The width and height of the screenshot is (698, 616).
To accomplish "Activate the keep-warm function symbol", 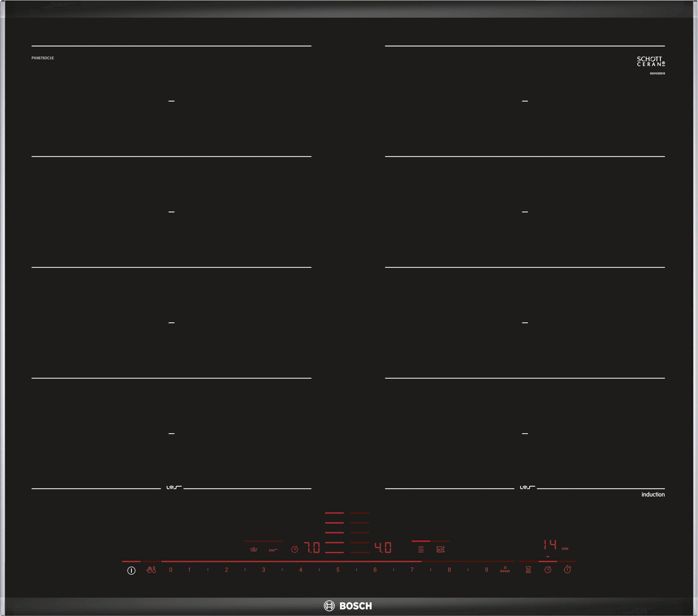I will [x=253, y=549].
